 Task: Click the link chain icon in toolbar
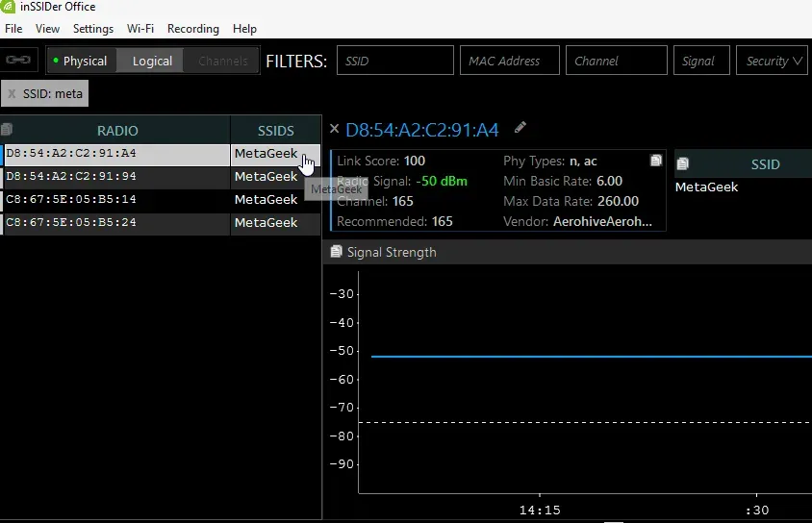[18, 60]
